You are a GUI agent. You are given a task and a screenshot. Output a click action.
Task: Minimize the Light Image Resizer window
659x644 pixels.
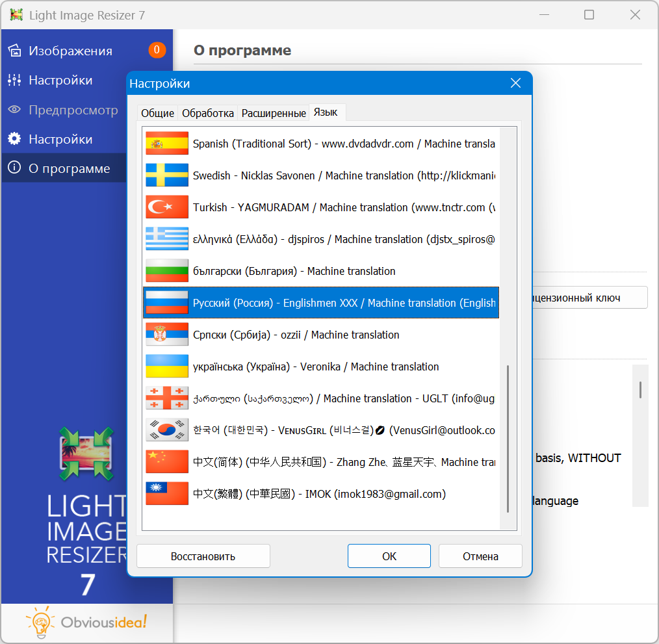click(544, 15)
